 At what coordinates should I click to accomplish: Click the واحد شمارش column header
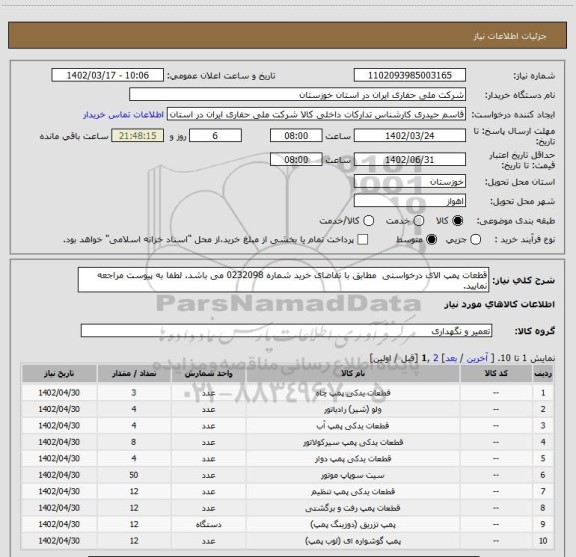[x=208, y=373]
